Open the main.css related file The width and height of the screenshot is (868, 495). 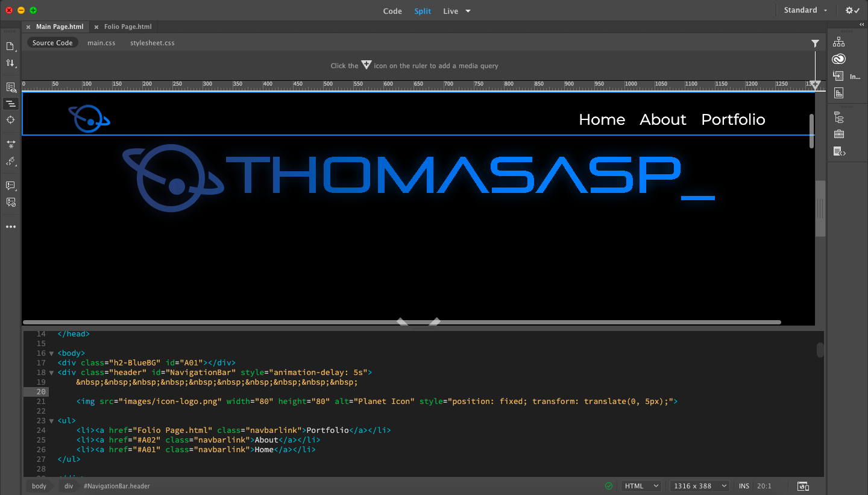[101, 43]
